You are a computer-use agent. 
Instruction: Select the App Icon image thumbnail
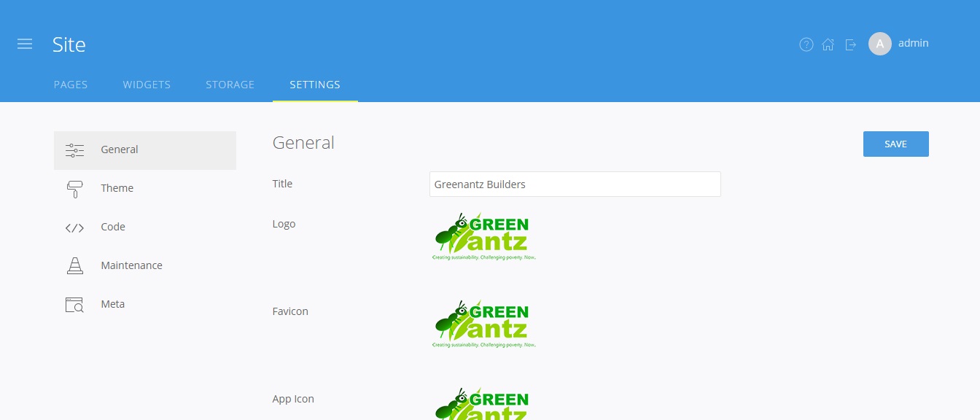click(x=484, y=403)
